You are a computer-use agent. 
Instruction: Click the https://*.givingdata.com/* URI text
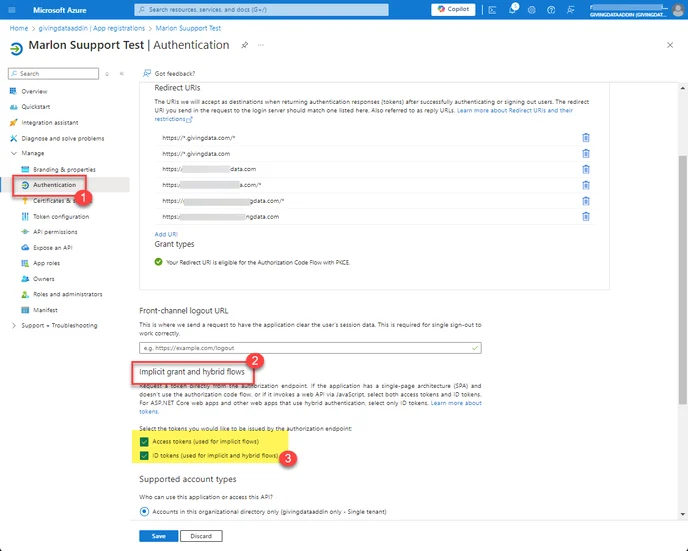199,138
